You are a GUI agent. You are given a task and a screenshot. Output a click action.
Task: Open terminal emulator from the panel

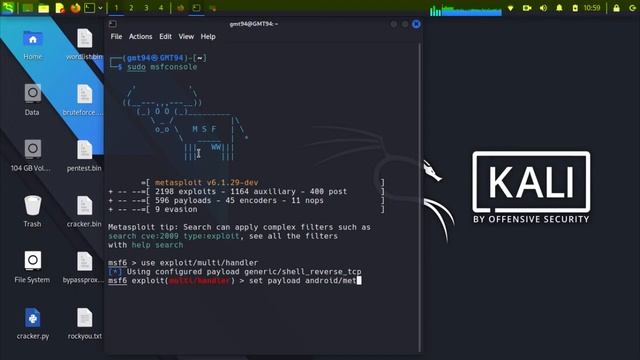pyautogui.click(x=89, y=8)
